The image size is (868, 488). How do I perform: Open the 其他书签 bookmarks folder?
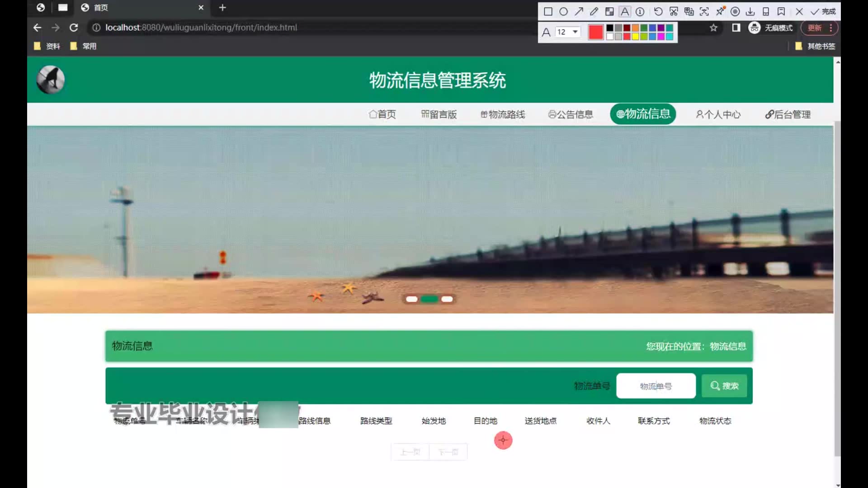coord(815,46)
